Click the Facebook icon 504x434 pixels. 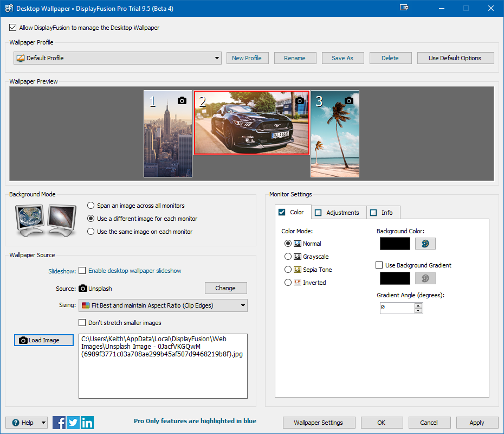pos(59,423)
